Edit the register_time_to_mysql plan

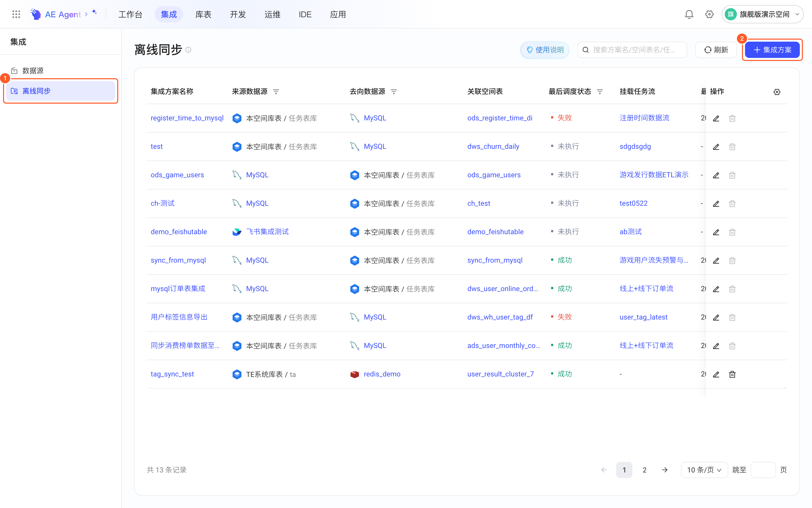pyautogui.click(x=716, y=118)
